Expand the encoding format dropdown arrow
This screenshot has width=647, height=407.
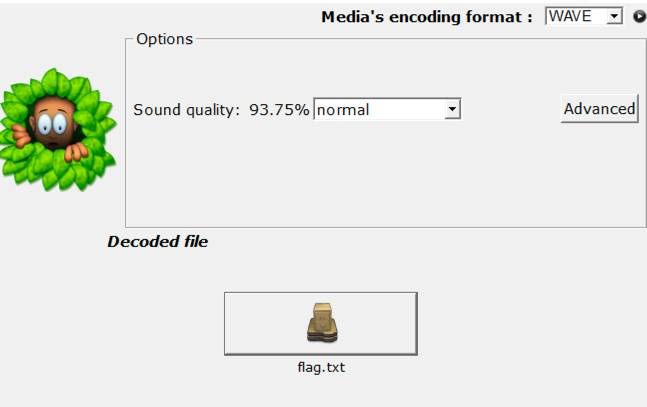[x=614, y=17]
